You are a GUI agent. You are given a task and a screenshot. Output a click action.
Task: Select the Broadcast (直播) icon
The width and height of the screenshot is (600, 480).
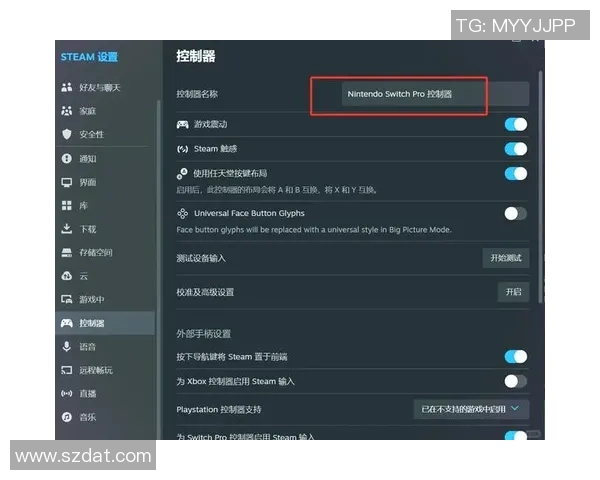(67, 393)
